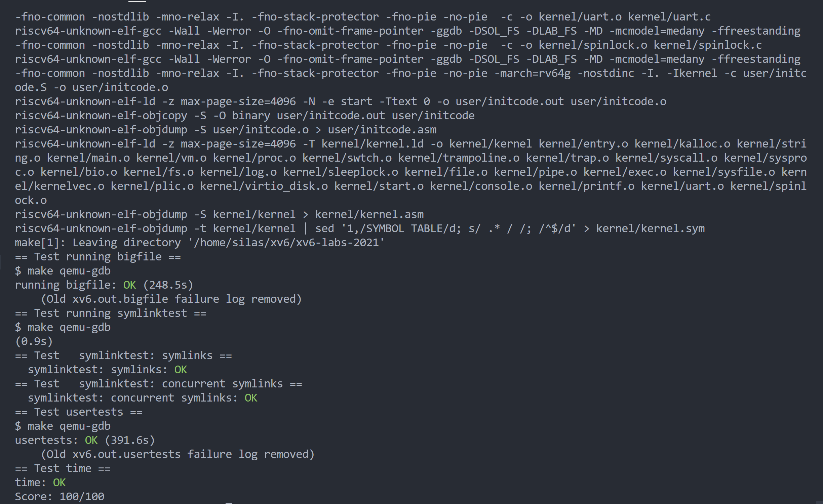Click the == Test usertests == header
823x504 pixels.
click(79, 412)
